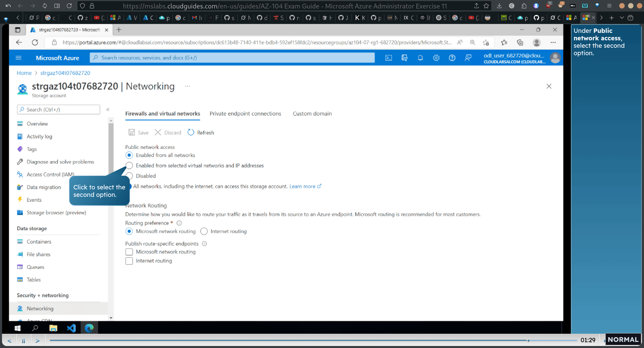Click the resource menu Search (Ctrl+/) box
Viewport: 644px width, 348px height.
(58, 109)
